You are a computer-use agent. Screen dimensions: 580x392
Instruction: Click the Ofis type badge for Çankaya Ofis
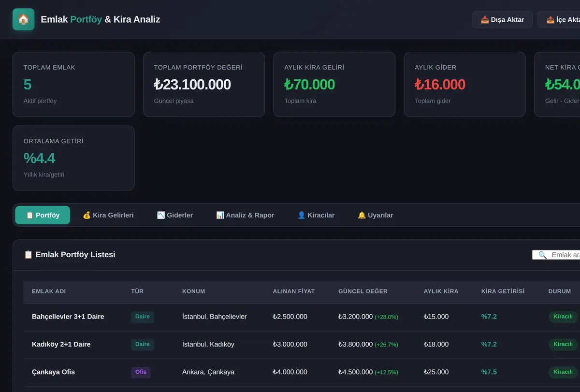pos(141,372)
